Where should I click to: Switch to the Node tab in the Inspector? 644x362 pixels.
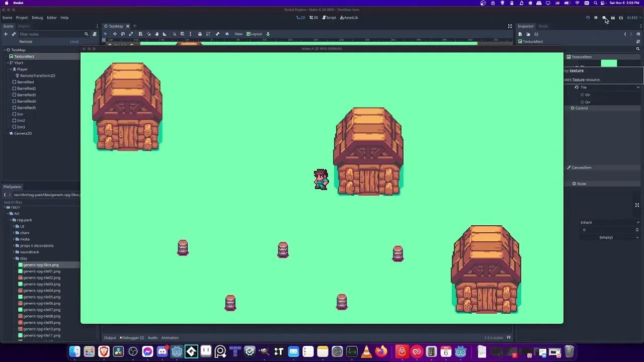(x=543, y=26)
